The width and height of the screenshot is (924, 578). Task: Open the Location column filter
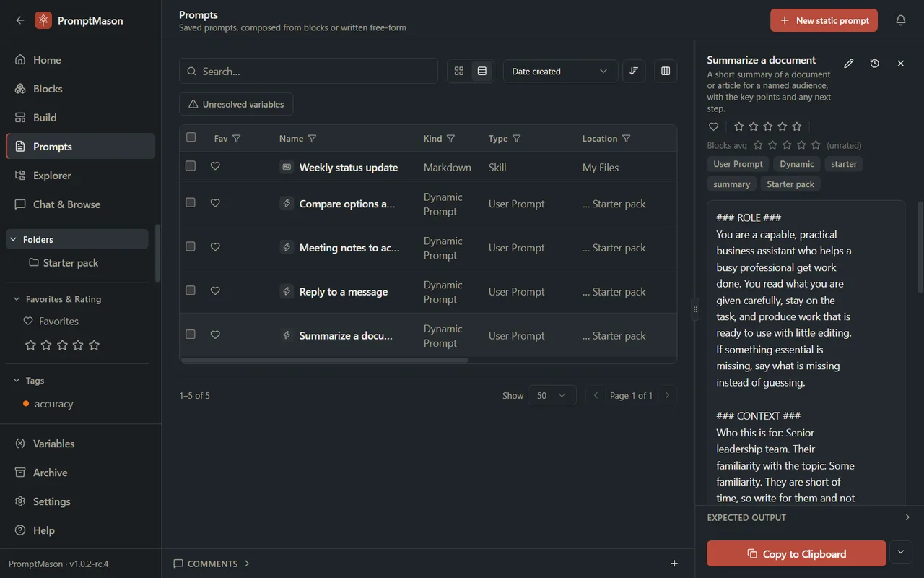click(627, 139)
